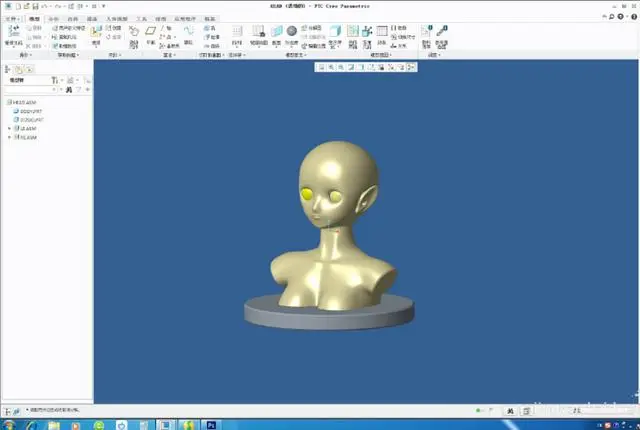Toggle the last icon in graphics toolbar
Screen dimensions: 640x430
pyautogui.click(x=411, y=67)
